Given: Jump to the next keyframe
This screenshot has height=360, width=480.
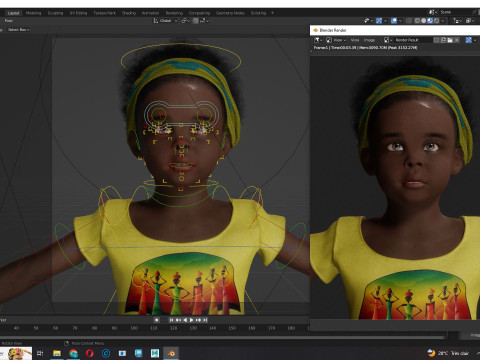Looking at the screenshot, I should coord(199,320).
